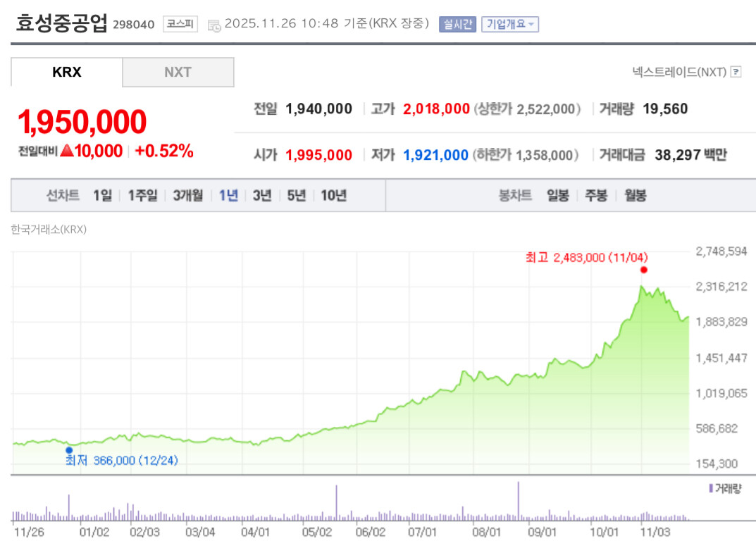Screen dimensions: 756x553
Task: Show the 월봉 monthly candlestick chart
Action: [635, 195]
